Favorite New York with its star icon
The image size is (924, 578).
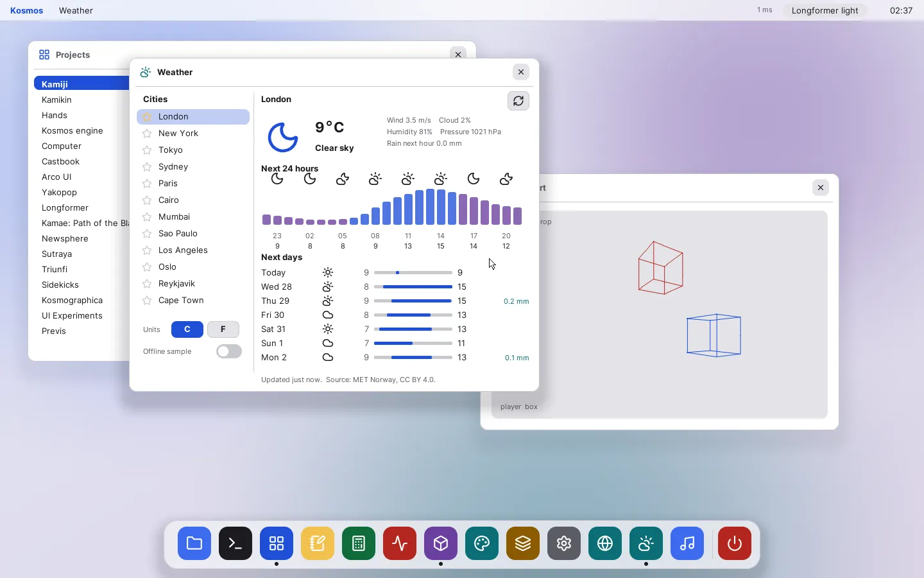tap(147, 134)
